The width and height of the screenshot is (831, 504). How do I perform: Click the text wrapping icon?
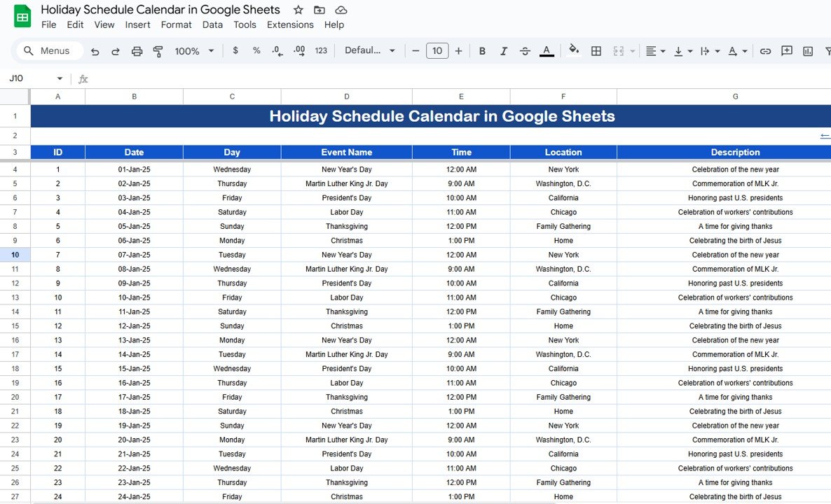(x=705, y=51)
